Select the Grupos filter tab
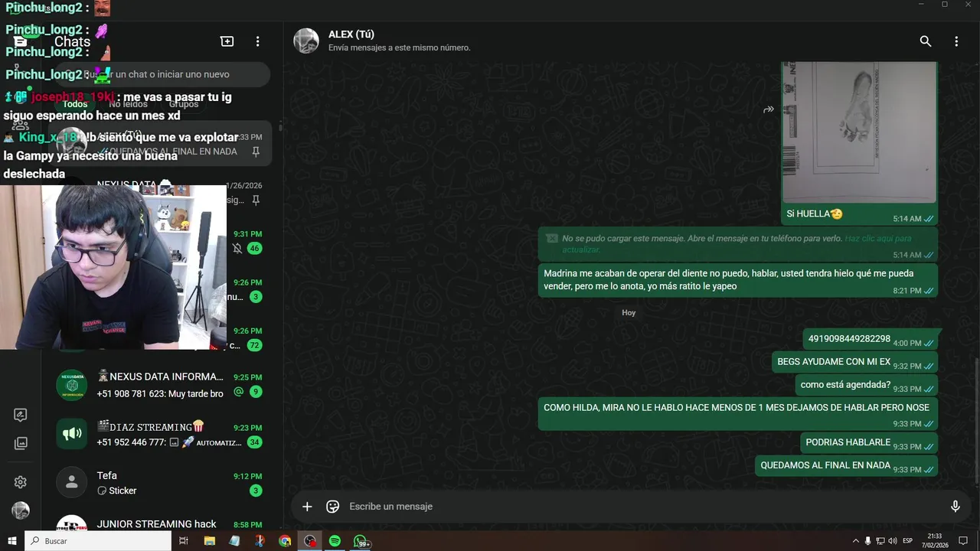The height and width of the screenshot is (551, 980). 184,104
